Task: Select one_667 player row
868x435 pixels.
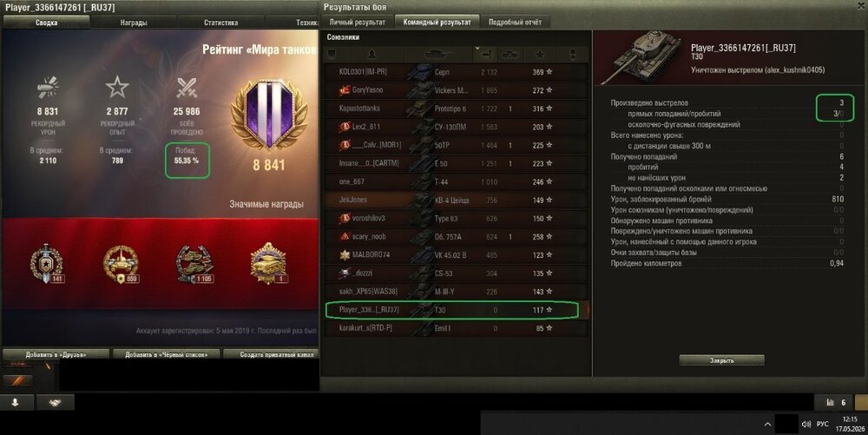Action: tap(457, 181)
